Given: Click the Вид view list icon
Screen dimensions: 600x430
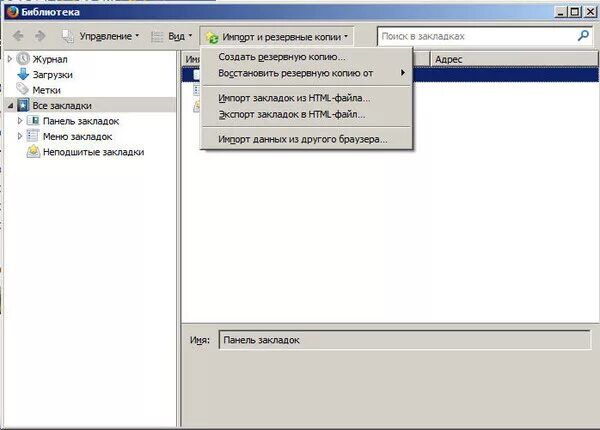Looking at the screenshot, I should coord(157,37).
